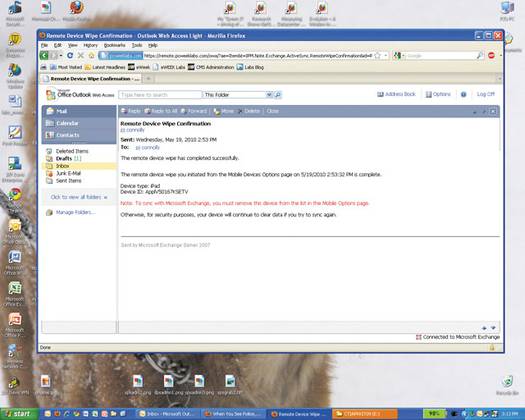Move the message using the Move button

coord(223,111)
